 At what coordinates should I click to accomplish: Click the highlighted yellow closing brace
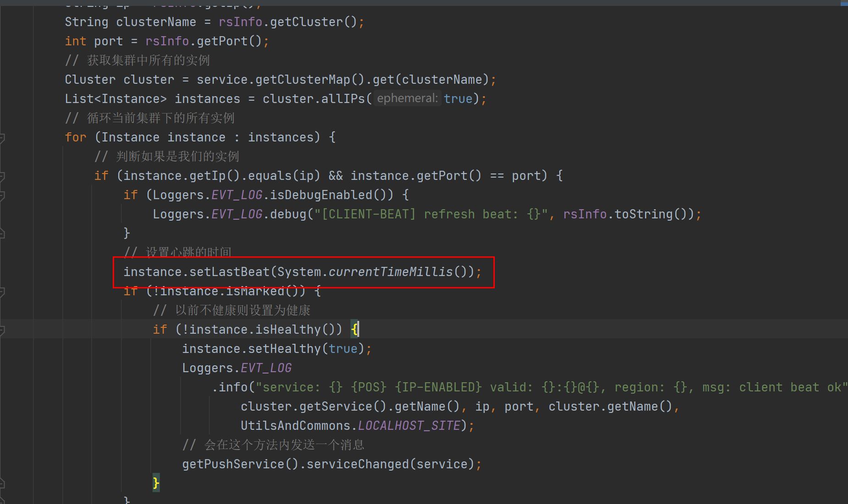coord(156,483)
